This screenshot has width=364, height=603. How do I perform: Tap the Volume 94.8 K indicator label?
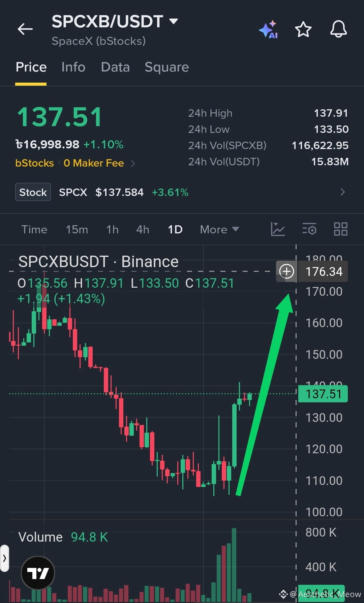pos(63,537)
